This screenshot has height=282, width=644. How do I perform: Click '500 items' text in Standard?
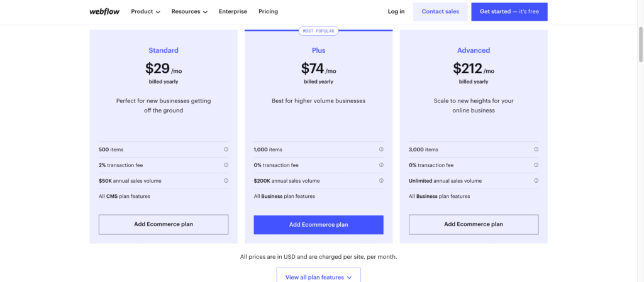[111, 149]
